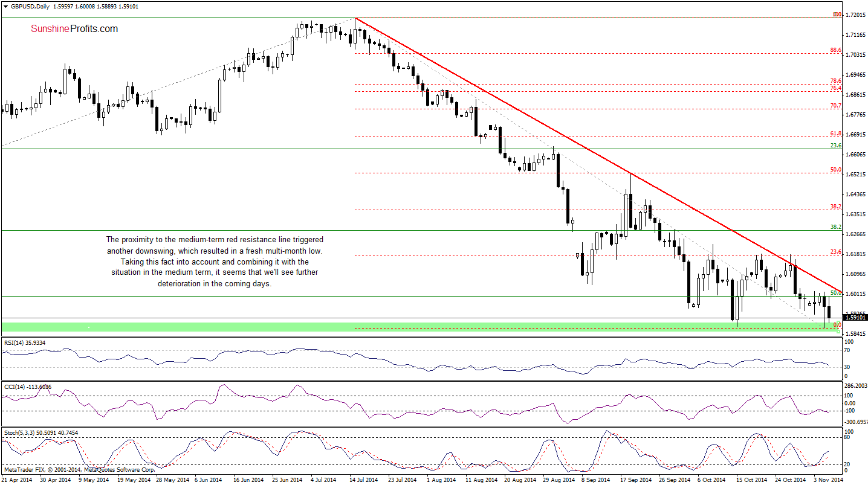Click the 21 Apr 2014 date label
This screenshot has height=485, width=868.
[17, 480]
